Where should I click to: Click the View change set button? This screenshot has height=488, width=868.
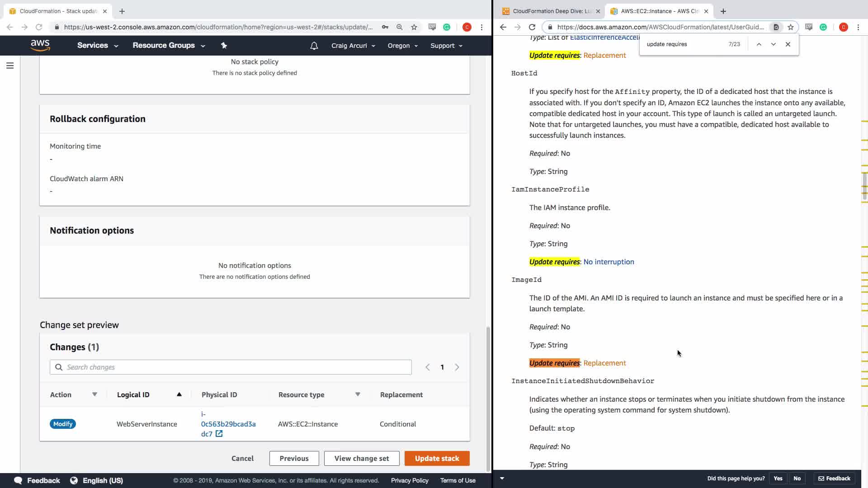tap(361, 458)
